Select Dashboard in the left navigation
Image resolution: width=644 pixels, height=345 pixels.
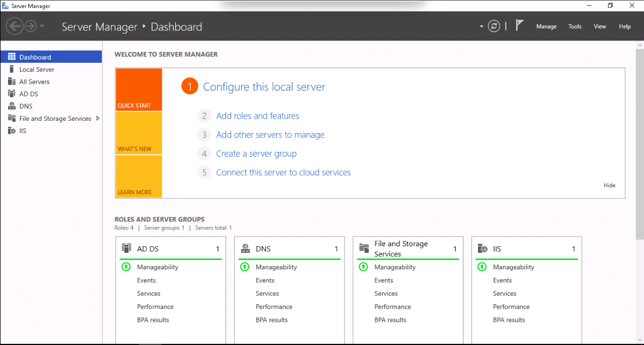tap(51, 57)
